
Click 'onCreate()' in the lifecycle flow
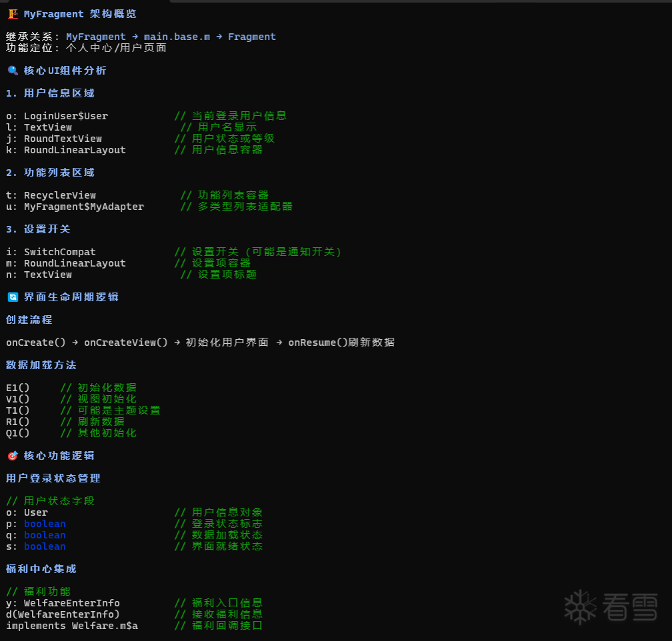pos(36,342)
